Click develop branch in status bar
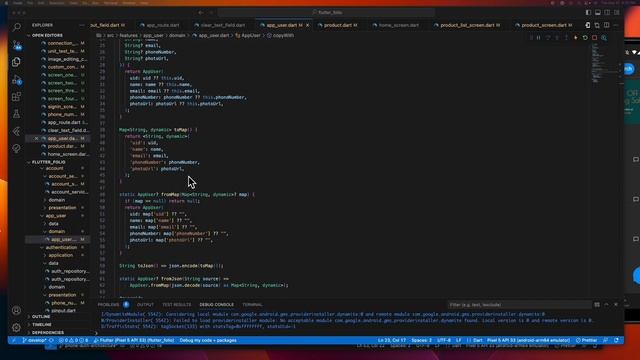The image size is (640, 360). click(x=34, y=340)
